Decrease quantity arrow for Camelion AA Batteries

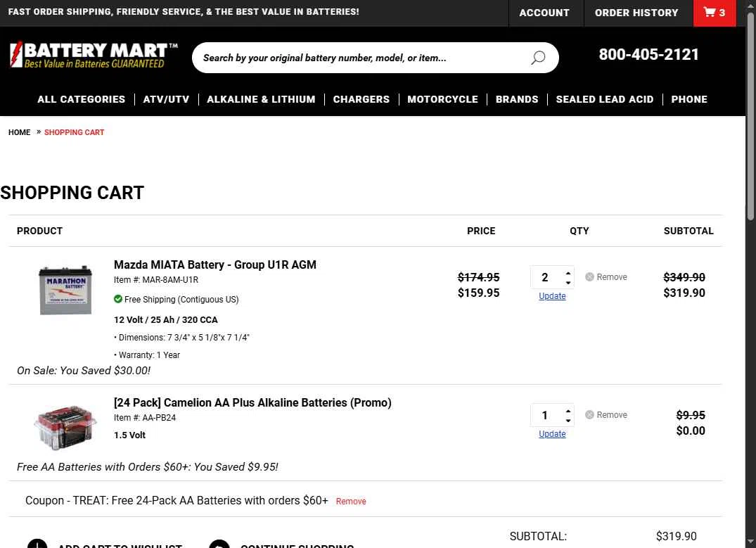point(568,420)
